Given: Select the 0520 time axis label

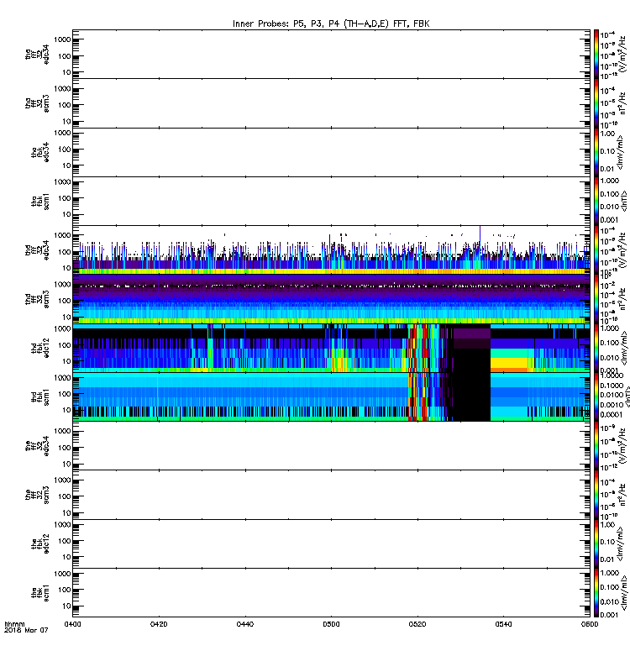Looking at the screenshot, I should point(417,624).
